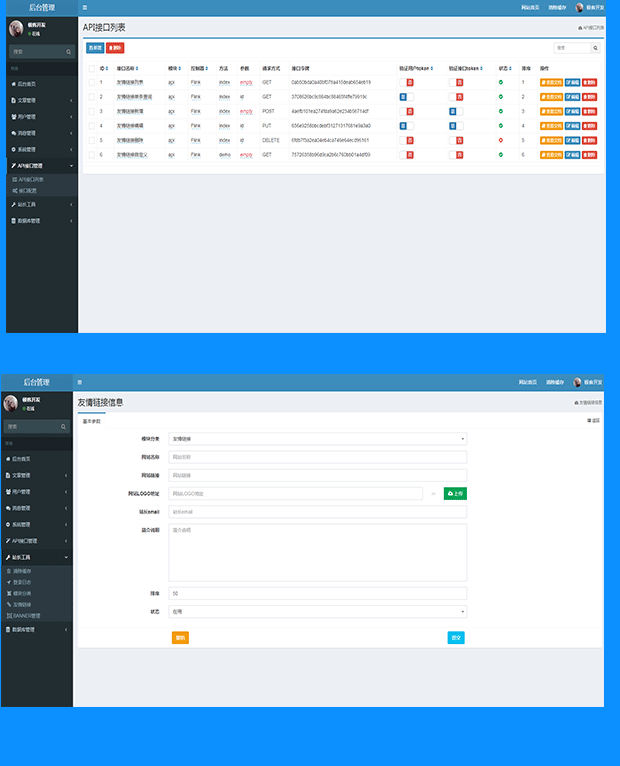Expand 文章管理 in API list sidebar

(x=42, y=101)
